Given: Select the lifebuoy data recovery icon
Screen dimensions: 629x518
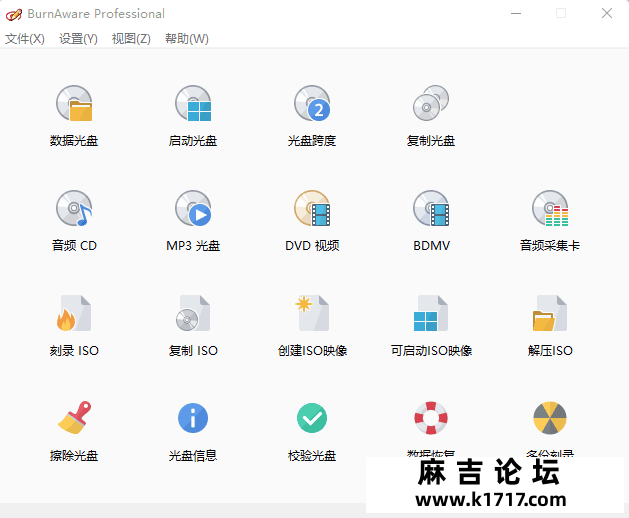Looking at the screenshot, I should click(x=431, y=418).
